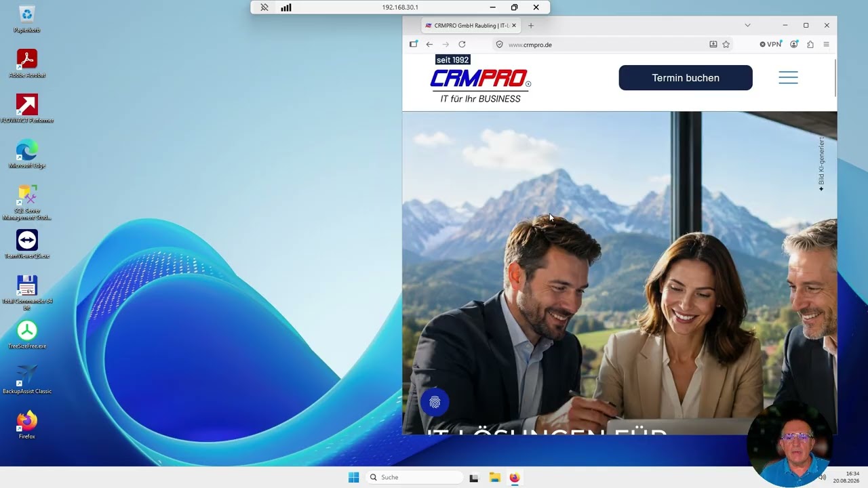Click Firefox forward arrow button

click(446, 44)
